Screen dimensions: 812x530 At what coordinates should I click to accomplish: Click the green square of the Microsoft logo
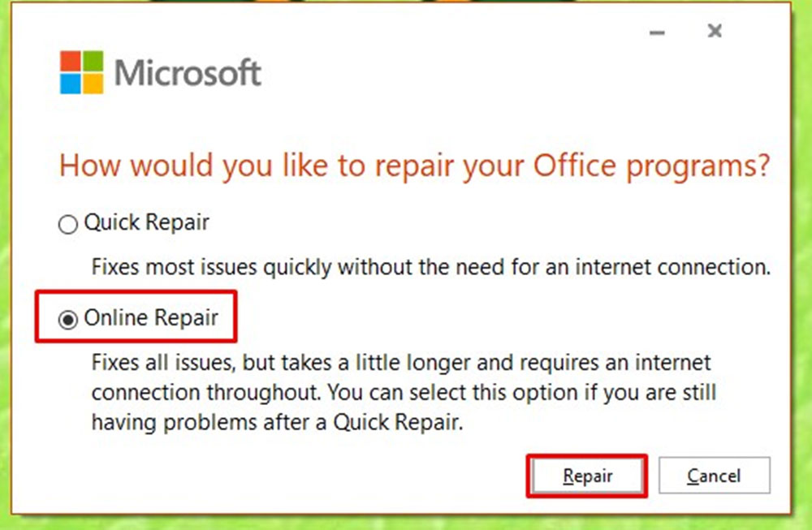point(93,62)
